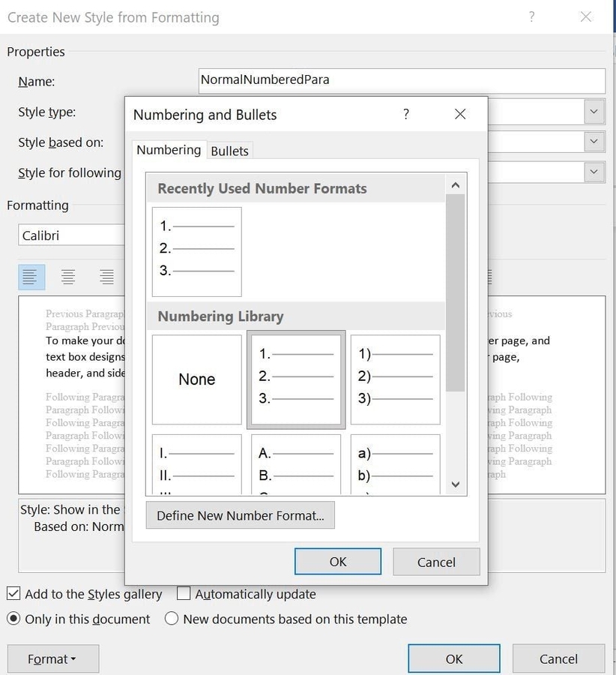Select the align left icon

pyautogui.click(x=31, y=277)
